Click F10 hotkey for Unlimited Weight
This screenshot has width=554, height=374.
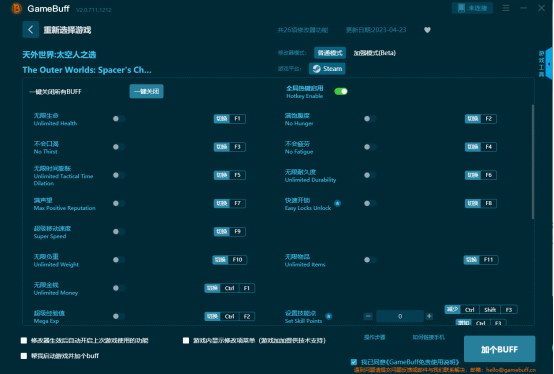[230, 260]
